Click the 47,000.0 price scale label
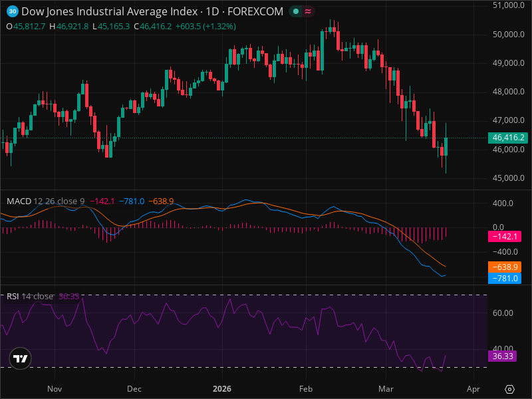Viewport: 532px width, 399px height. (x=508, y=120)
